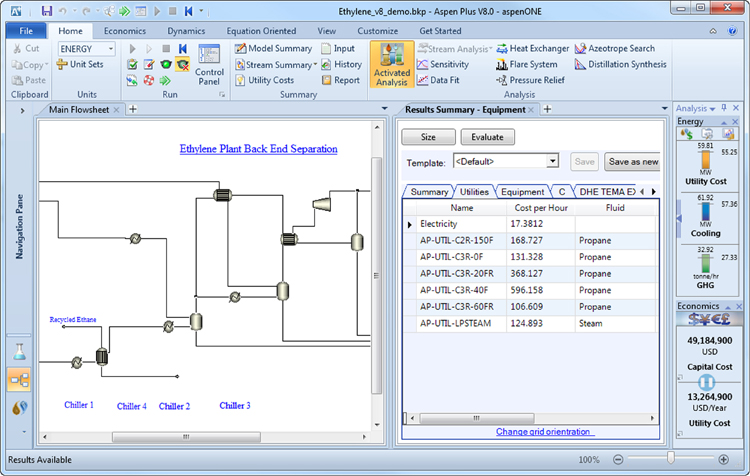Open the run History
The image size is (750, 476).
342,64
